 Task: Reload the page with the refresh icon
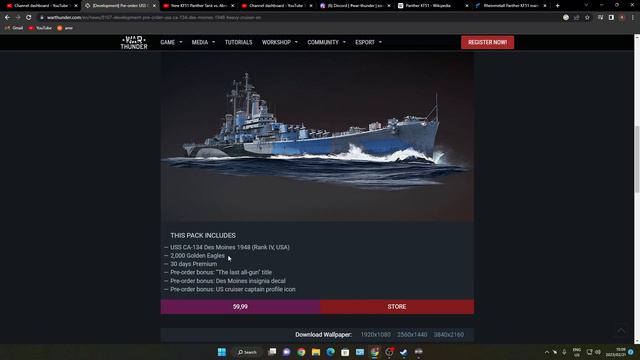[x=29, y=18]
